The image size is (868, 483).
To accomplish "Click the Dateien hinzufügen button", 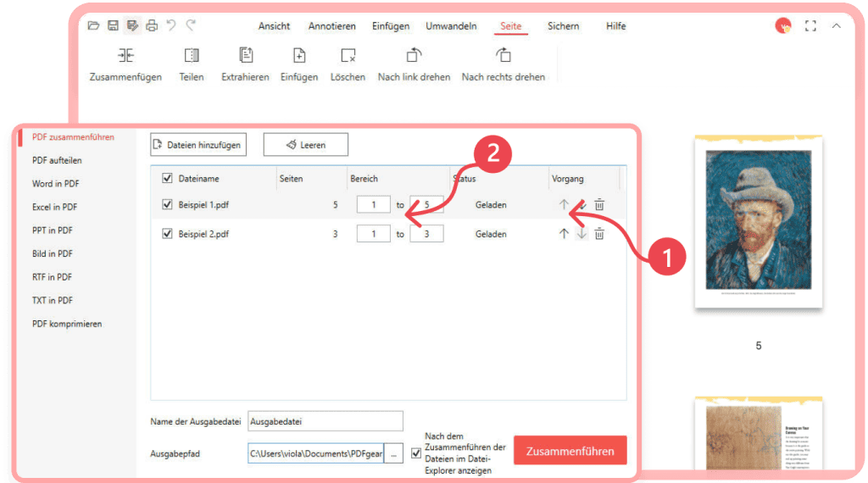I will [x=198, y=144].
